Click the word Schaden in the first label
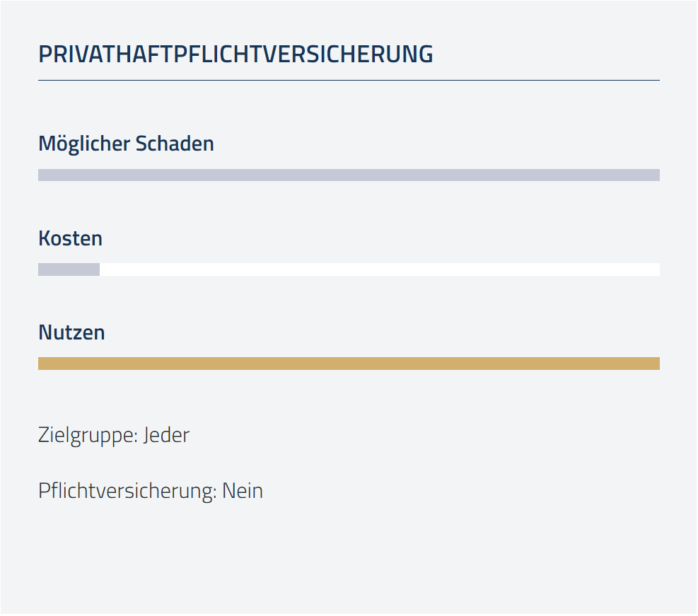This screenshot has width=698, height=616. 175,144
